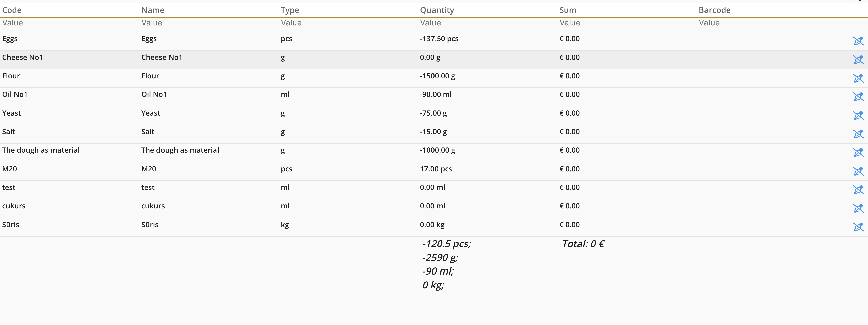Click the Sum column header
This screenshot has height=325, width=868.
click(568, 10)
